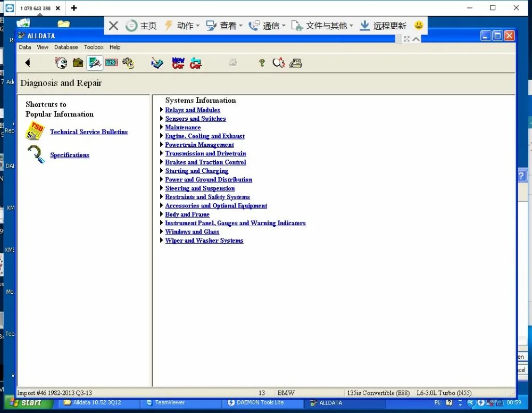The width and height of the screenshot is (532, 413).
Task: Select the 1 078 643 388 session tab
Action: pos(35,8)
